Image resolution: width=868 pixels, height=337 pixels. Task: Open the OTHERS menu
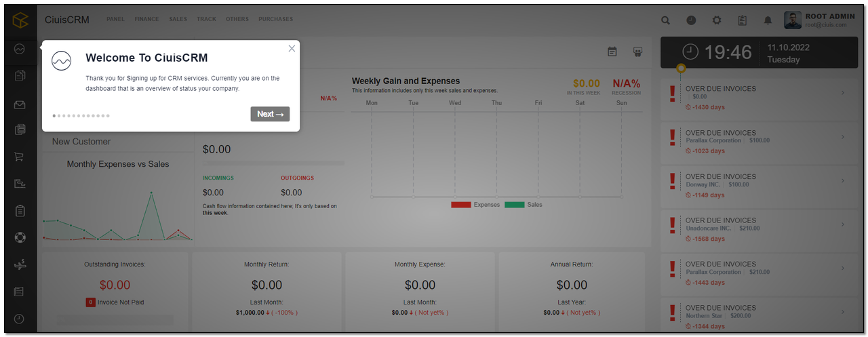237,19
